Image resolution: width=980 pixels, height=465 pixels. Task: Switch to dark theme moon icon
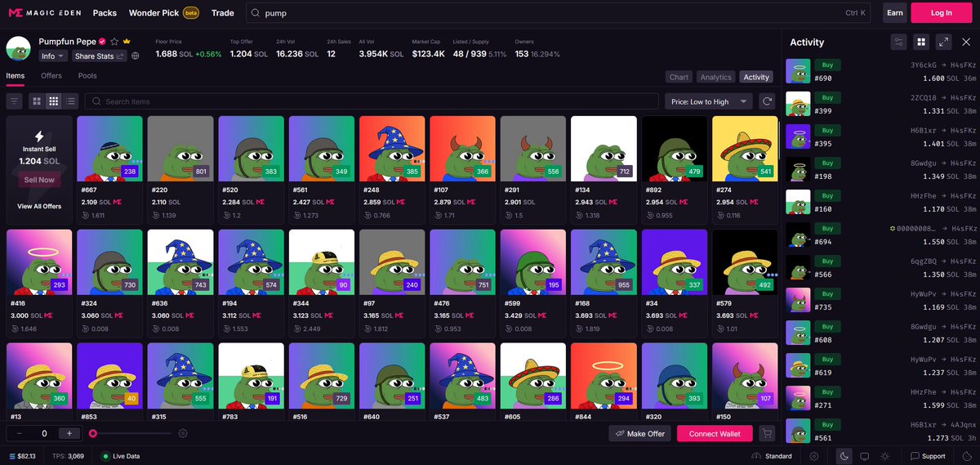tap(844, 456)
